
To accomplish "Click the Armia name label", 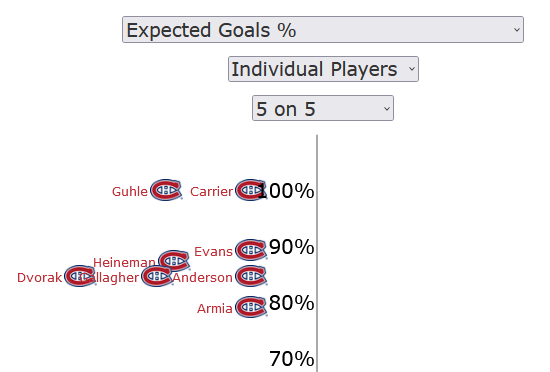I will [215, 309].
